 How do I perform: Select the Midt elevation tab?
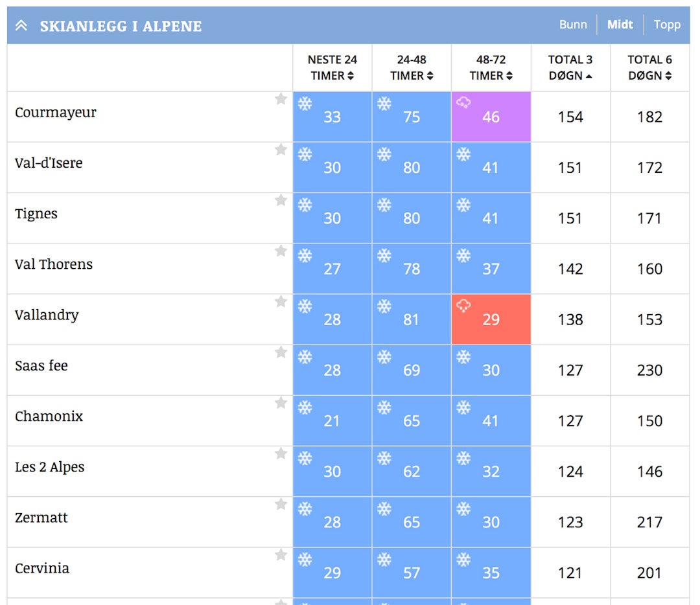[x=620, y=25]
